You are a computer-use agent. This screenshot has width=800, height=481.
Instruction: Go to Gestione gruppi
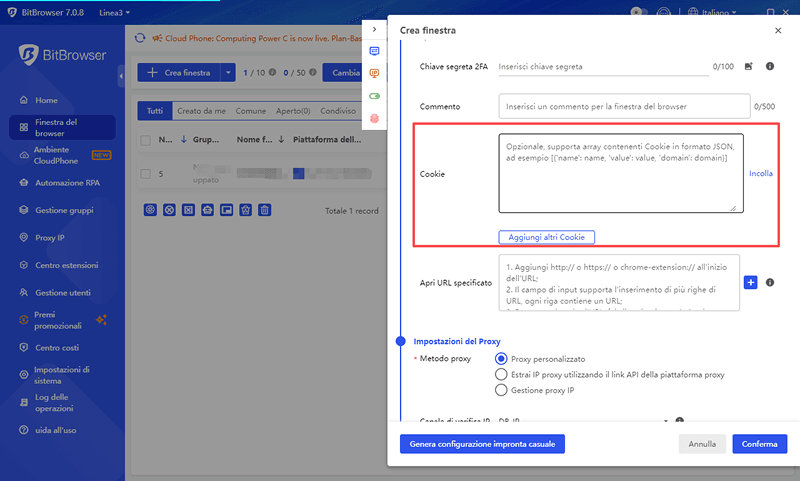coord(64,210)
